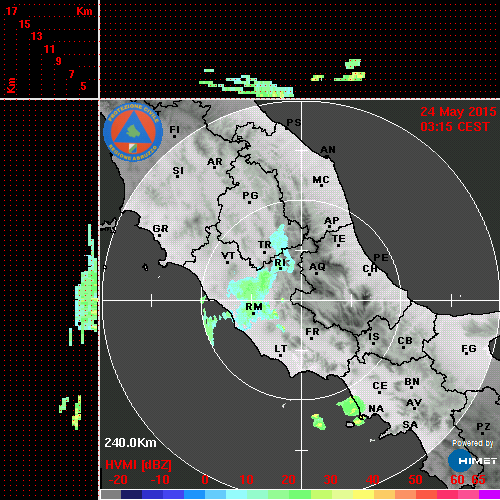Click the radar center crosshair

302,300
